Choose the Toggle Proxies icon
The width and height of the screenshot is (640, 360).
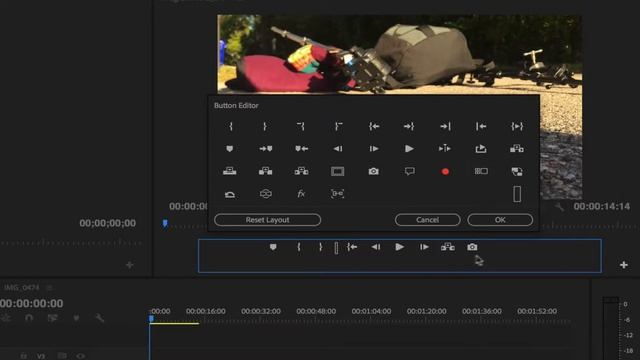(517, 172)
